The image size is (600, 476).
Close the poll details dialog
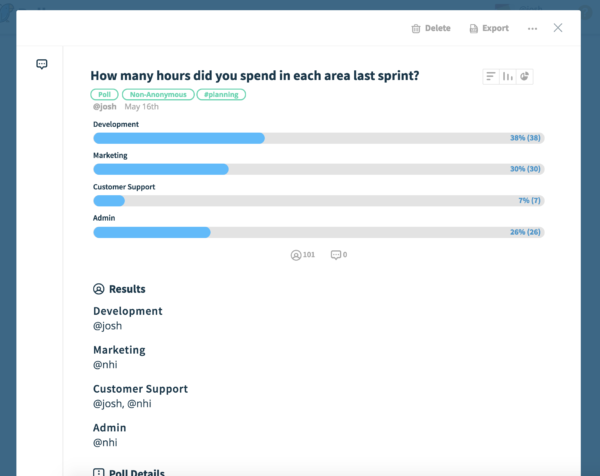point(558,28)
